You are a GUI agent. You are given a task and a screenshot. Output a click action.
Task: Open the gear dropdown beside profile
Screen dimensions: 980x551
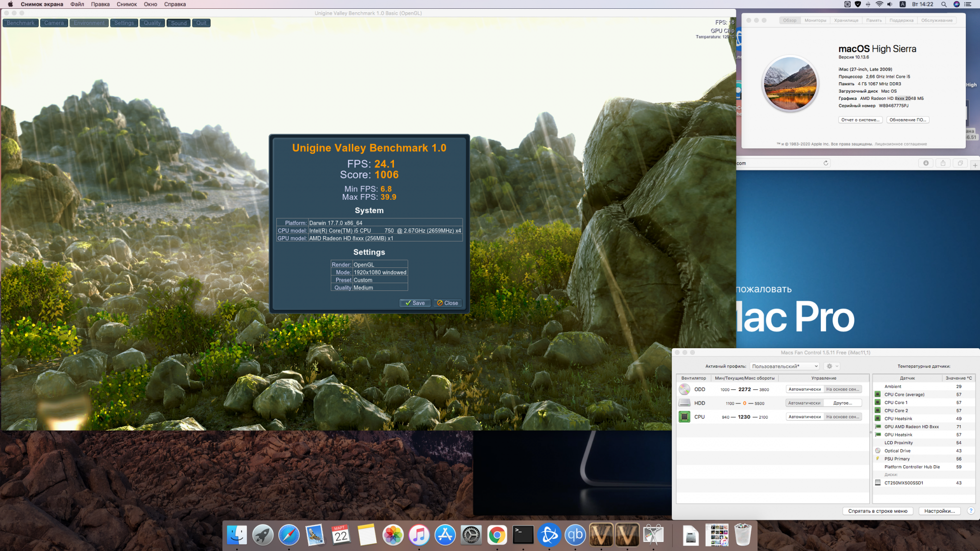tap(832, 366)
